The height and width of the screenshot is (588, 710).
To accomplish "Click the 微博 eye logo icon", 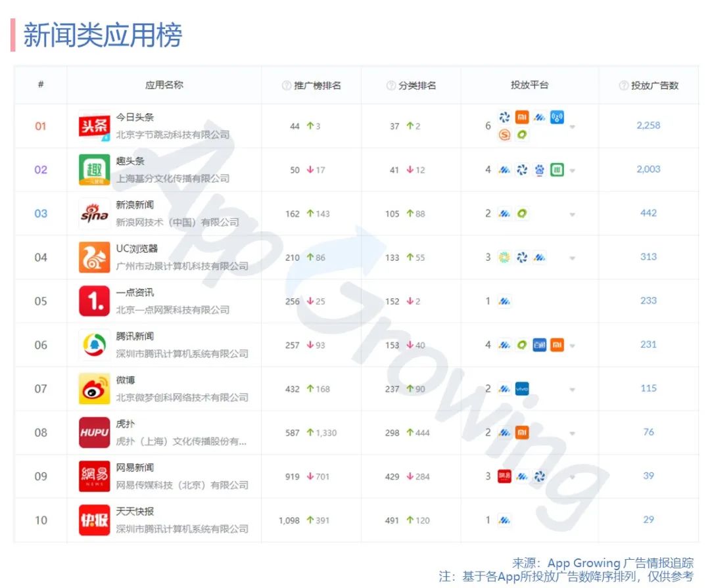I will pos(94,389).
